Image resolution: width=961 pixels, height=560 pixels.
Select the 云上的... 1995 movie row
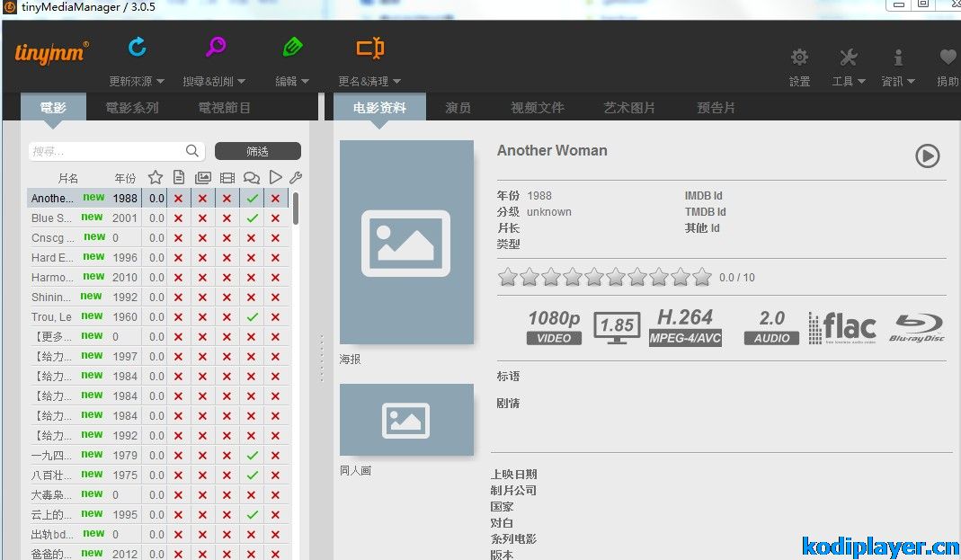point(158,515)
